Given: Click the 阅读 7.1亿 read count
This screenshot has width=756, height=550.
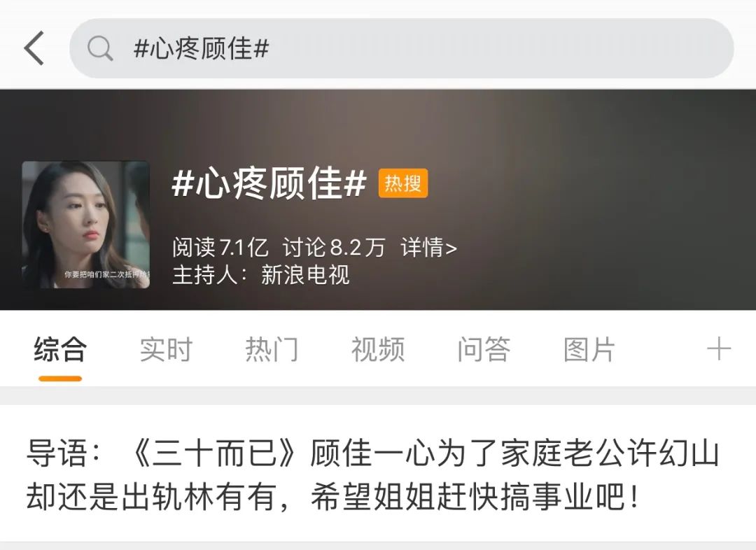Looking at the screenshot, I should [x=220, y=247].
